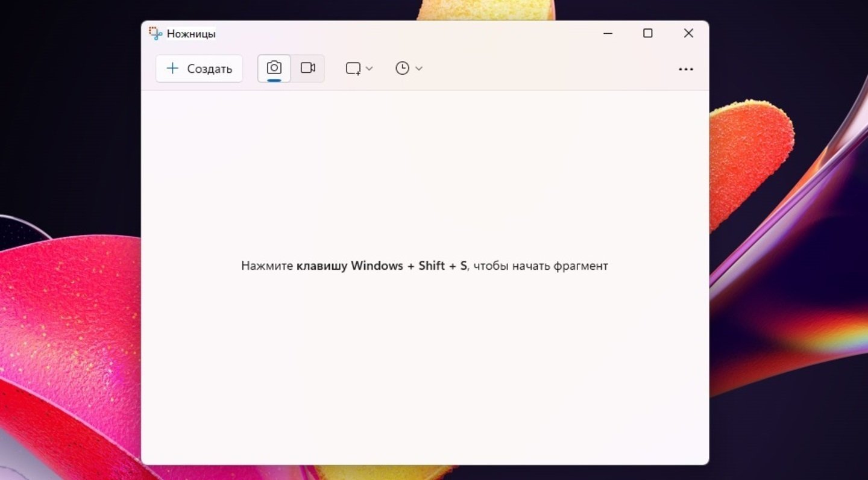Click the rectangle snip shape icon
Viewport: 868px width, 480px height.
coord(353,69)
